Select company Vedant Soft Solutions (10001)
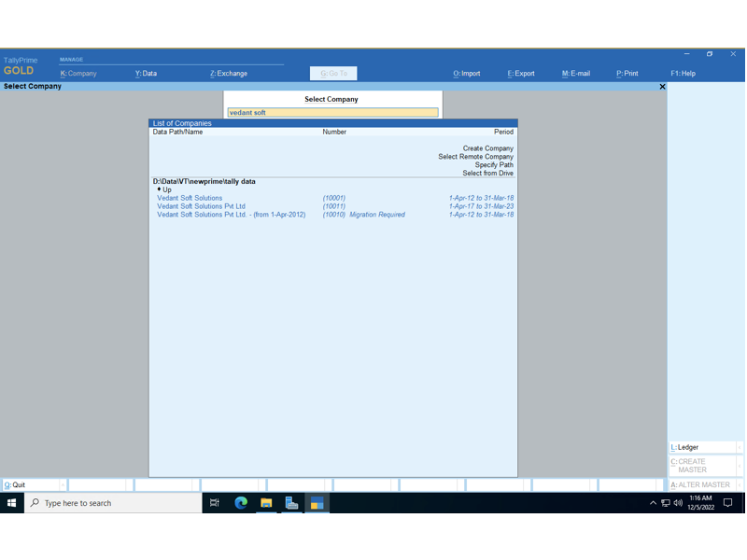Viewport: 747px width, 560px height. tap(333, 198)
